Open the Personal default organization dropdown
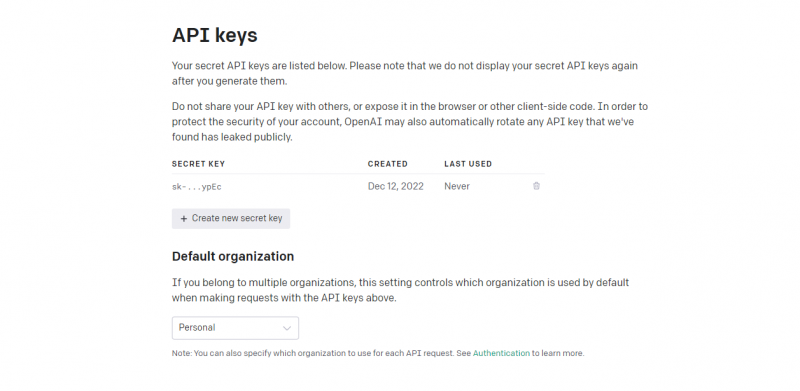 [235, 328]
